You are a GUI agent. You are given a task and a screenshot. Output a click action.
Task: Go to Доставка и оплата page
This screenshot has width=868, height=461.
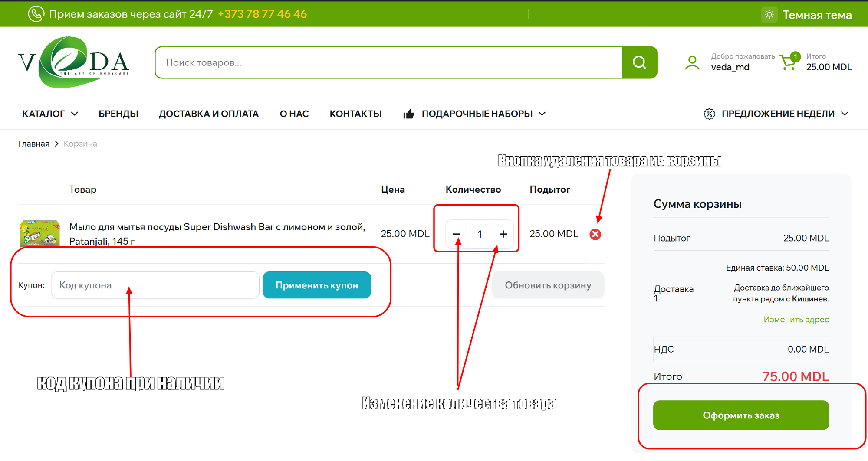[208, 114]
